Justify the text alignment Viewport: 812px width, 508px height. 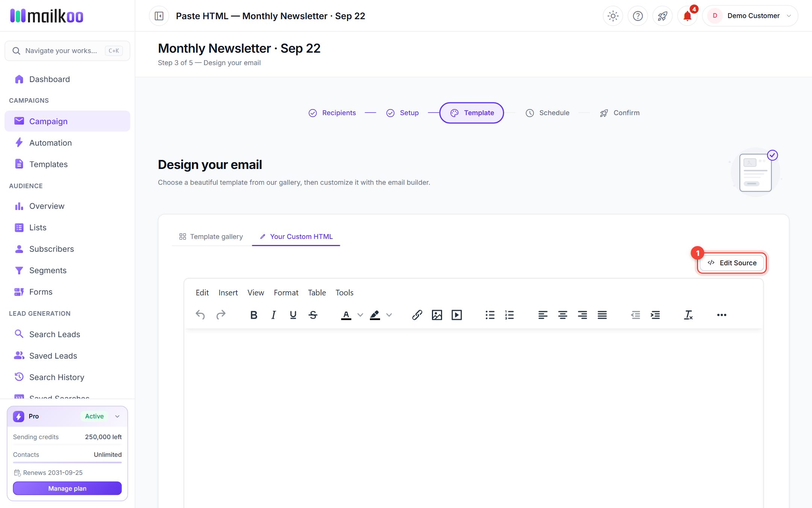pyautogui.click(x=602, y=315)
